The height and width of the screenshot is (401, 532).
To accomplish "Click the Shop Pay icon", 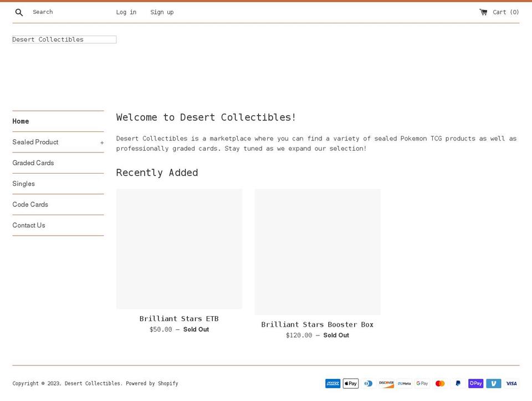I will (475, 383).
